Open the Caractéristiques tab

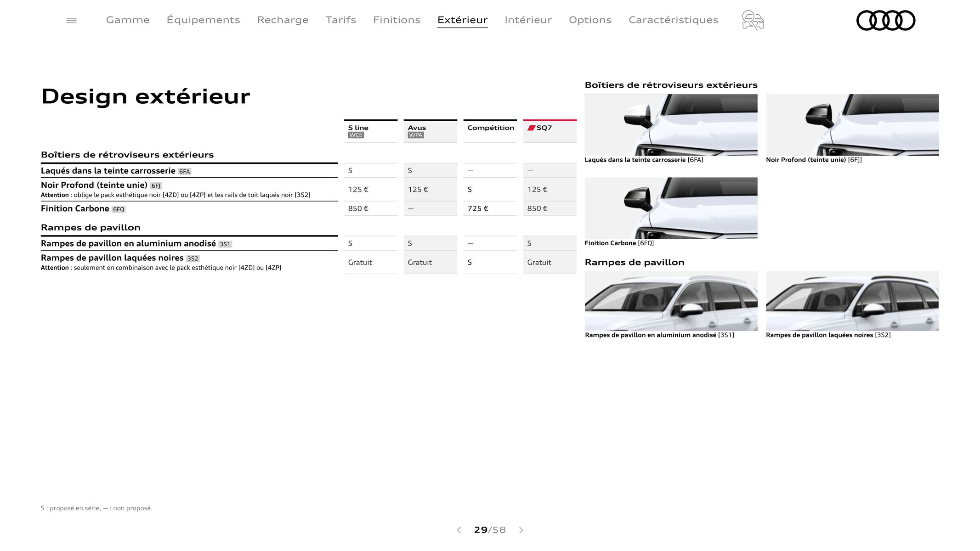[x=673, y=20]
